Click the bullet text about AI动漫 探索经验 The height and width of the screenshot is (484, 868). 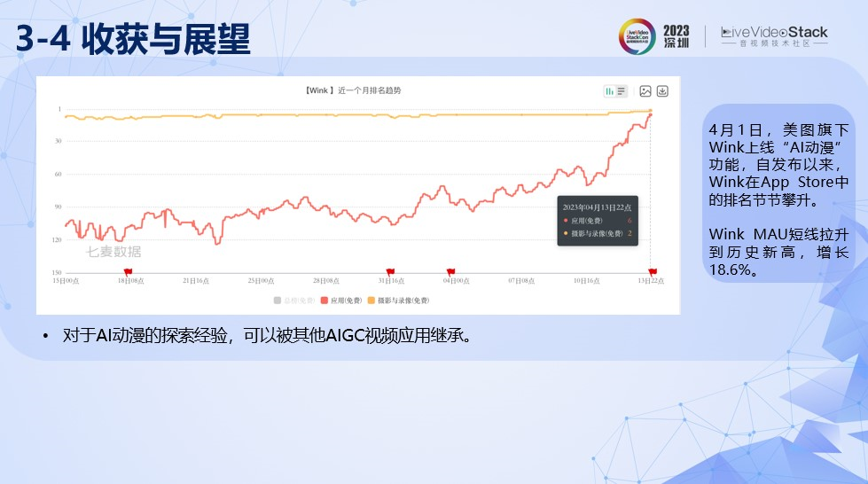point(267,336)
